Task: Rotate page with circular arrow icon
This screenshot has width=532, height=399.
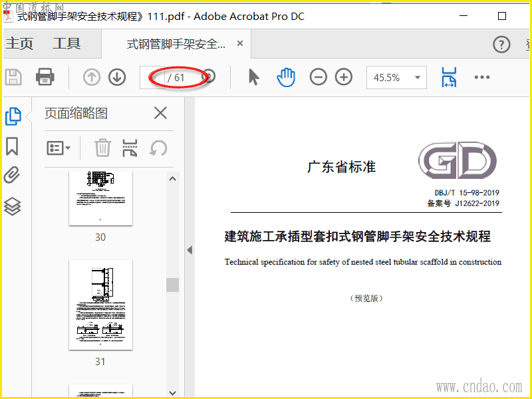Action: [158, 148]
